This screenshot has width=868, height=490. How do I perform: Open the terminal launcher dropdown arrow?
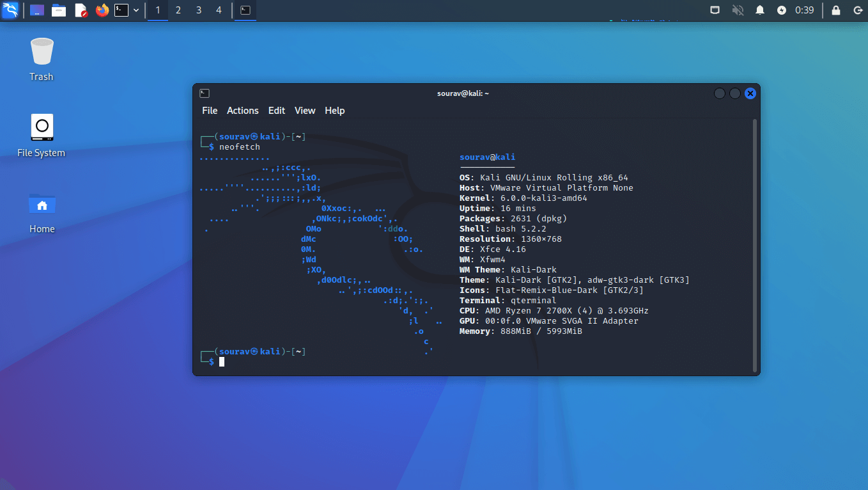[x=136, y=10]
